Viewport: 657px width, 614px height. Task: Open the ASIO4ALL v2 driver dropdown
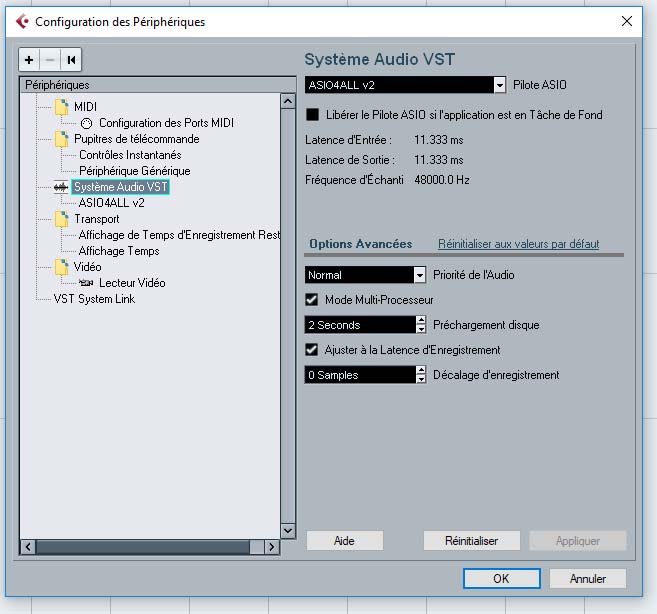(x=499, y=86)
